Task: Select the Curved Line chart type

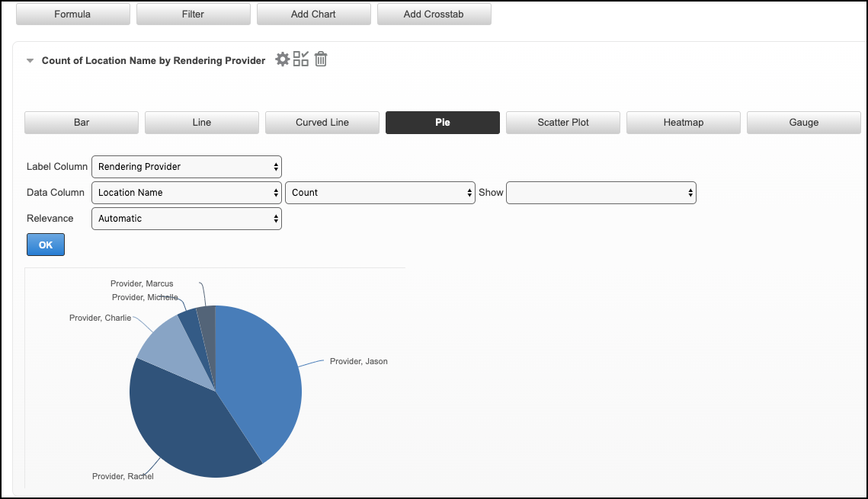Action: click(322, 123)
